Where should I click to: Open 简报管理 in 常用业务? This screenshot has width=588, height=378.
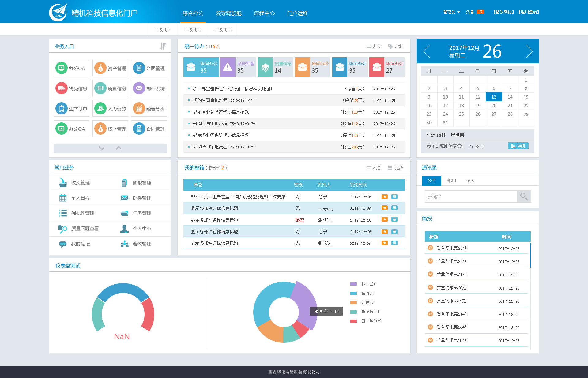136,183
